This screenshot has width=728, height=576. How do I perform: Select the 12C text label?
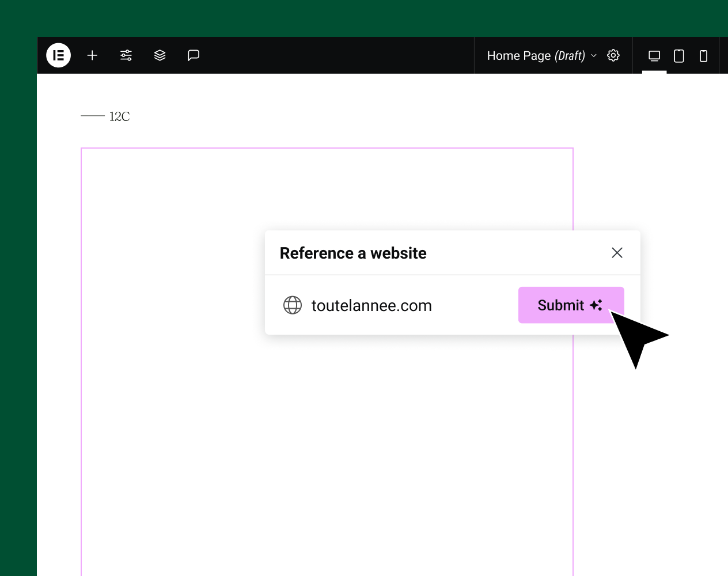tap(119, 116)
